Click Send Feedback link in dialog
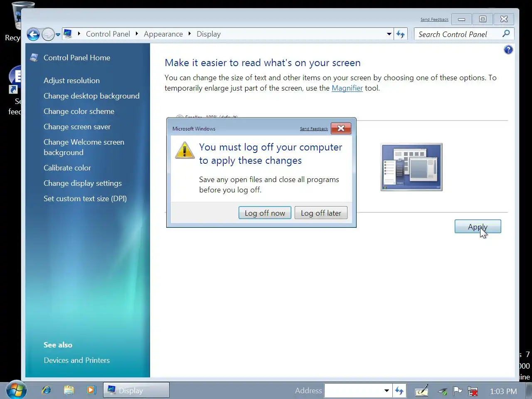 314,129
